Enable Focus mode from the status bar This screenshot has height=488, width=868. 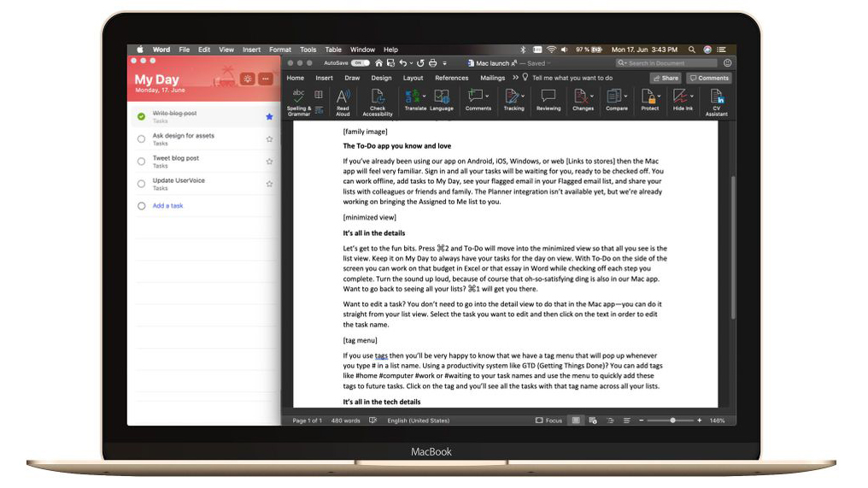(548, 420)
